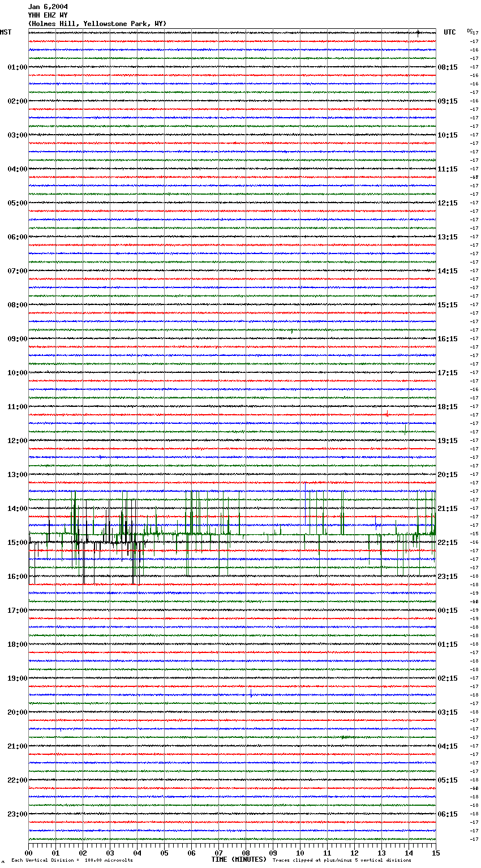Click the "23:15" UTC time label

click(448, 577)
